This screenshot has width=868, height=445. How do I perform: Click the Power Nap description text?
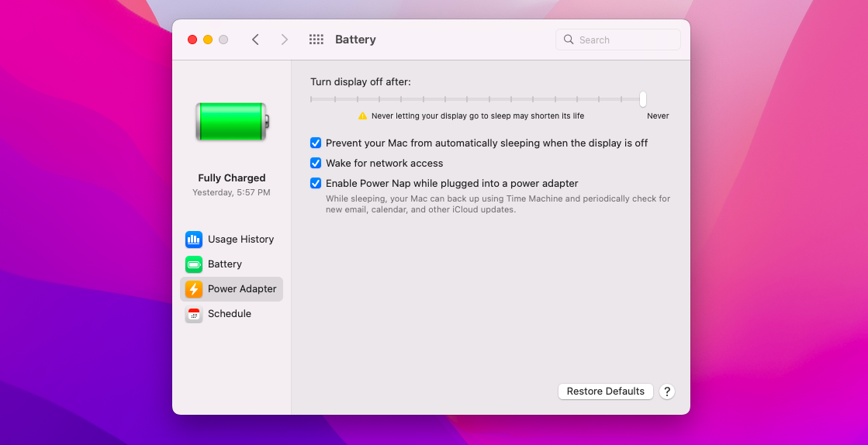click(498, 204)
